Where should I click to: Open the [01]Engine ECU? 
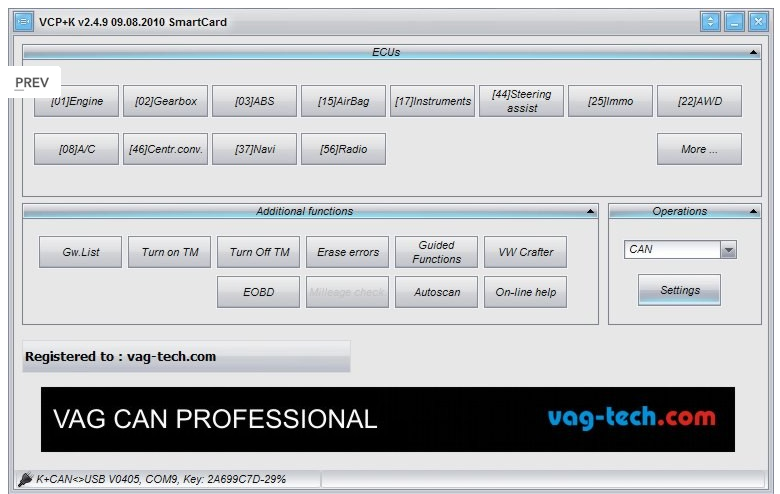tap(76, 101)
